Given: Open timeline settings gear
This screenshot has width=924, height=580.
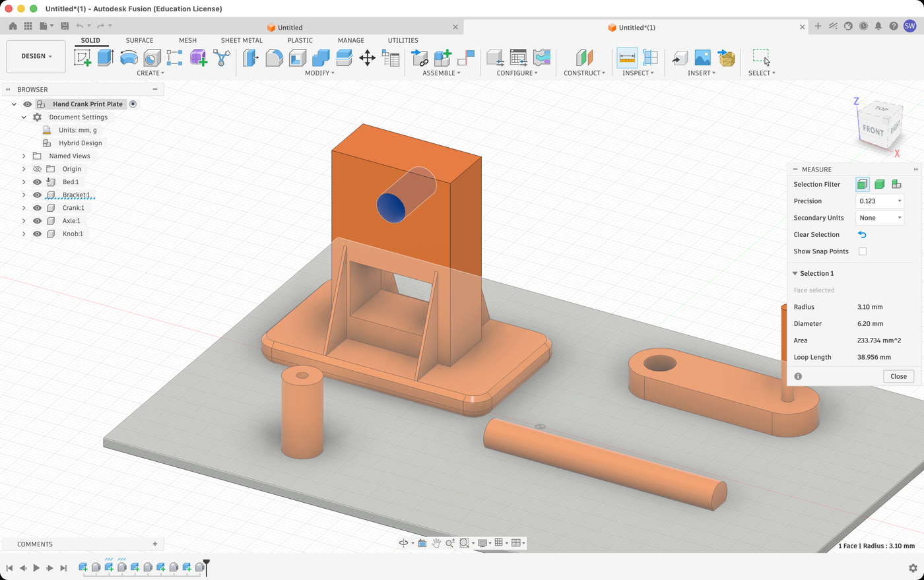Looking at the screenshot, I should (913, 568).
